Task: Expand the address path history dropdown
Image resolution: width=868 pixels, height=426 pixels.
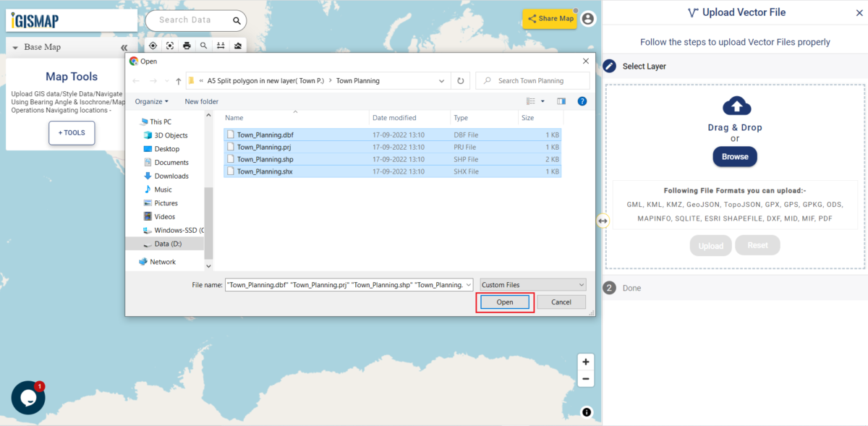Action: [442, 81]
